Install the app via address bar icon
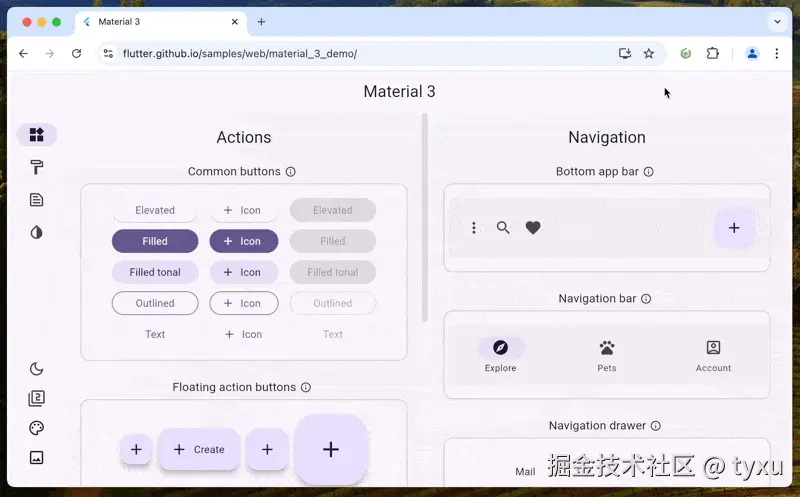The image size is (800, 497). 625,54
